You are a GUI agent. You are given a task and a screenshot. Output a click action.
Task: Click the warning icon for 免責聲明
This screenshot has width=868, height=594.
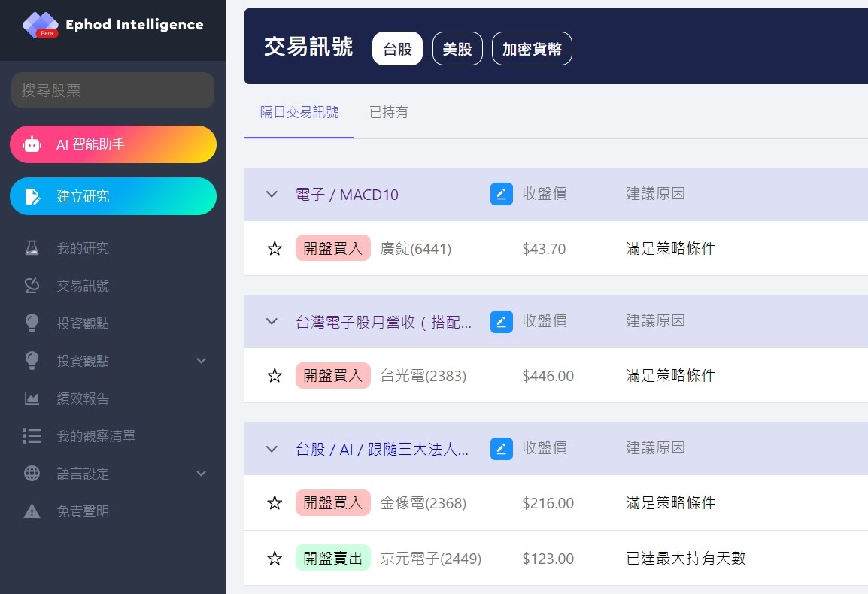pos(32,511)
